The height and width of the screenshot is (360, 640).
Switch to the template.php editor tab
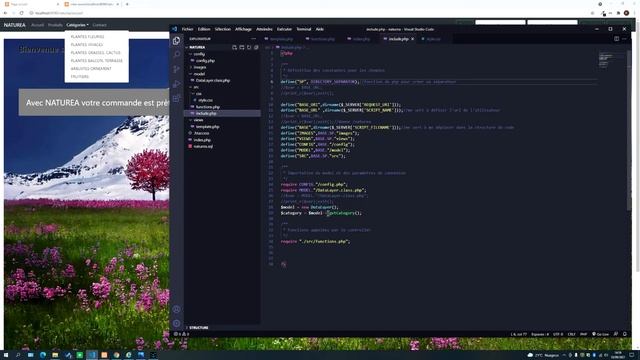[x=279, y=39]
